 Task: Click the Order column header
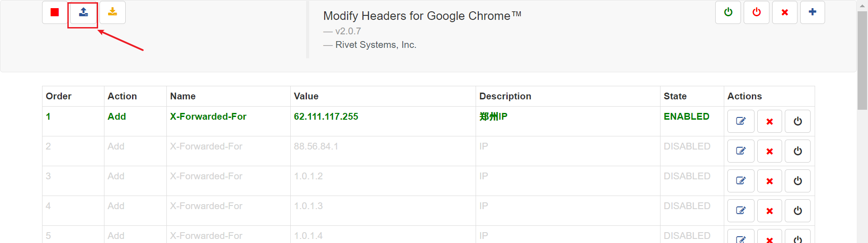point(59,96)
